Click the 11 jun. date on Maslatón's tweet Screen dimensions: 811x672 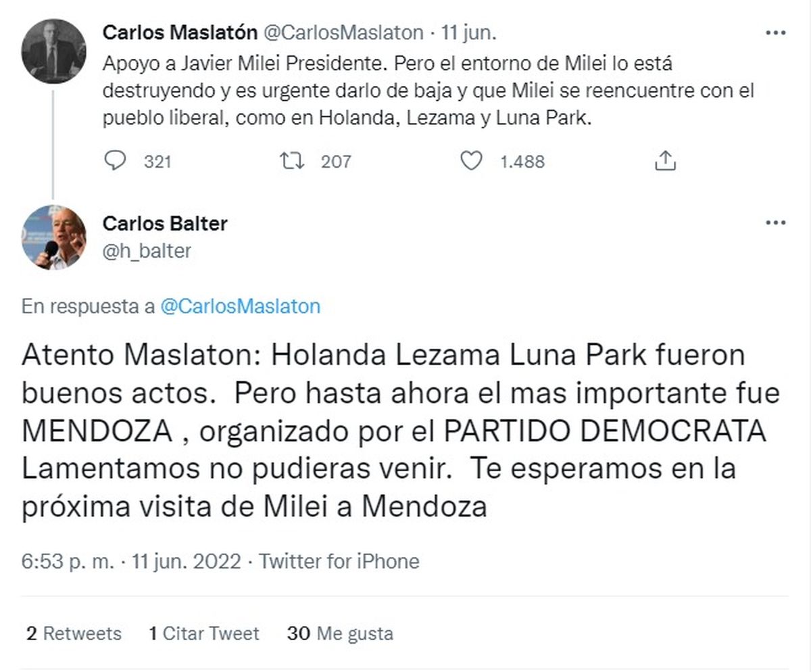(468, 32)
